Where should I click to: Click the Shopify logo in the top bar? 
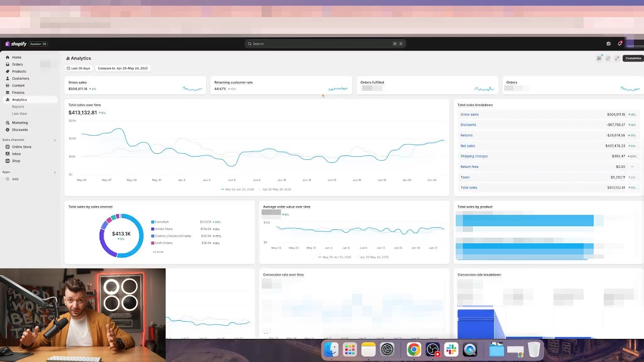point(16,44)
